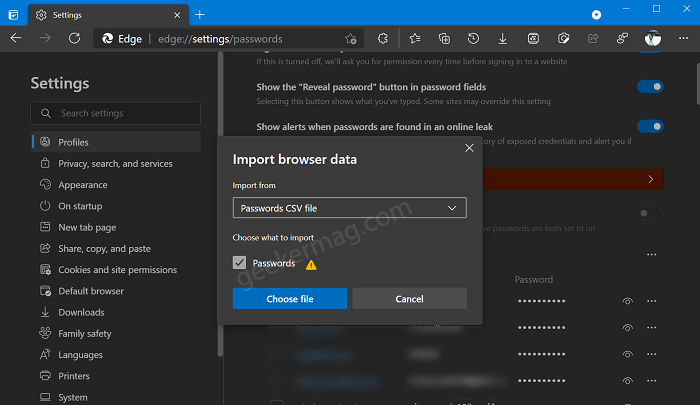Screen dimensions: 700x405
Task: Toggle the disabled switch below red banner
Action: pyautogui.click(x=650, y=213)
